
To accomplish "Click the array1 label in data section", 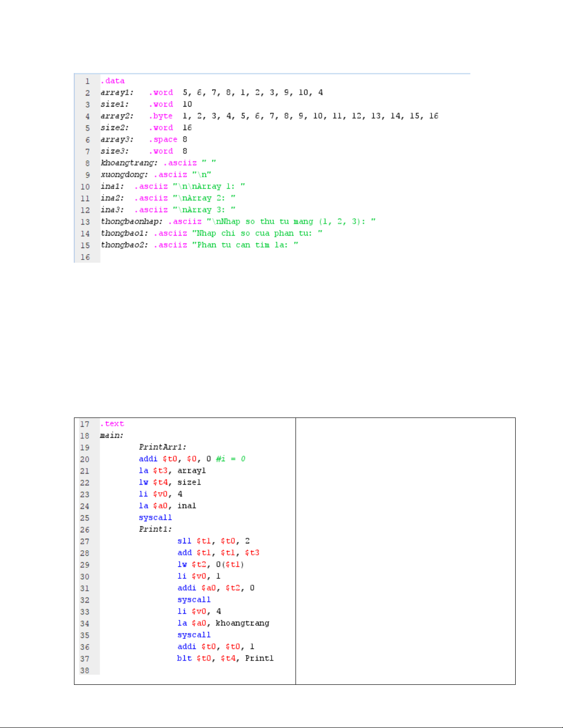I will 117,93.
